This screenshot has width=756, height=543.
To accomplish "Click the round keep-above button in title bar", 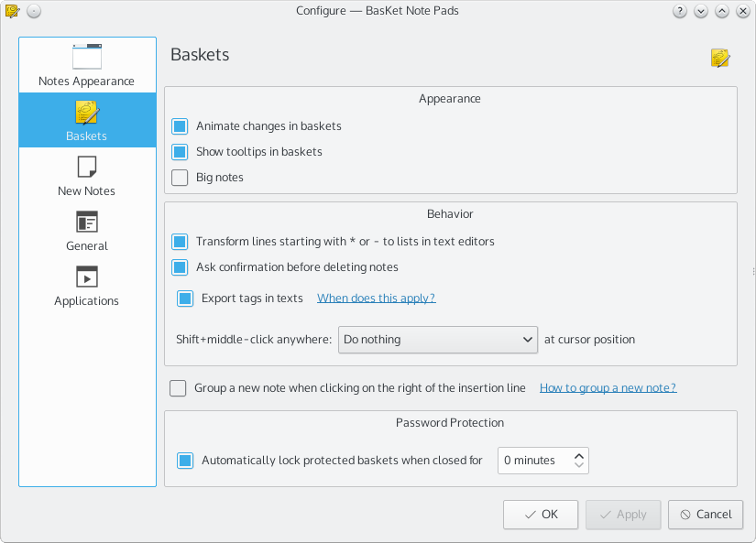I will [x=34, y=11].
